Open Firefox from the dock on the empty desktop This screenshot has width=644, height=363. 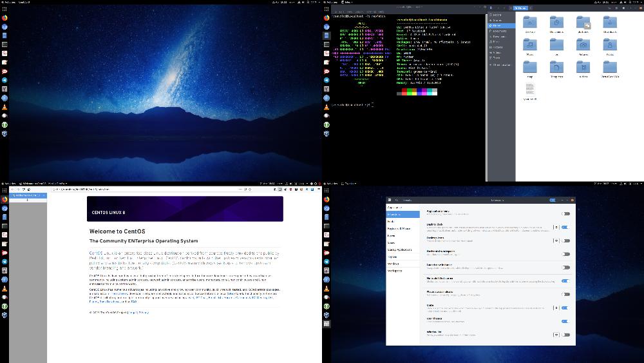pos(5,18)
